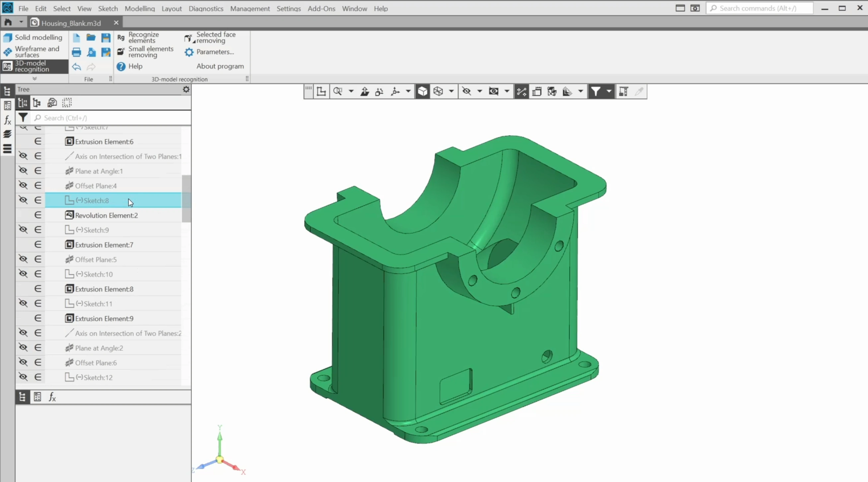This screenshot has width=868, height=482.
Task: Toggle visibility of Sketch:8
Action: pyautogui.click(x=23, y=200)
